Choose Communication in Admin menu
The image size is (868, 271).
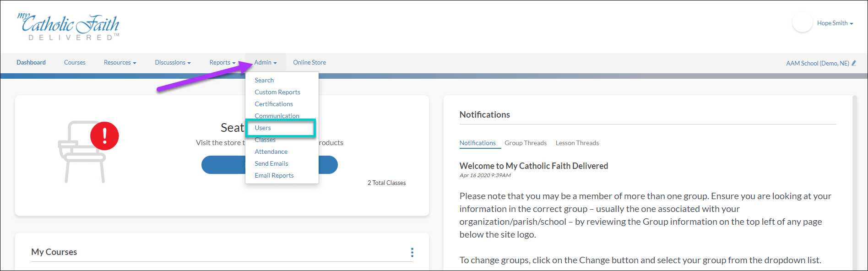tap(277, 116)
